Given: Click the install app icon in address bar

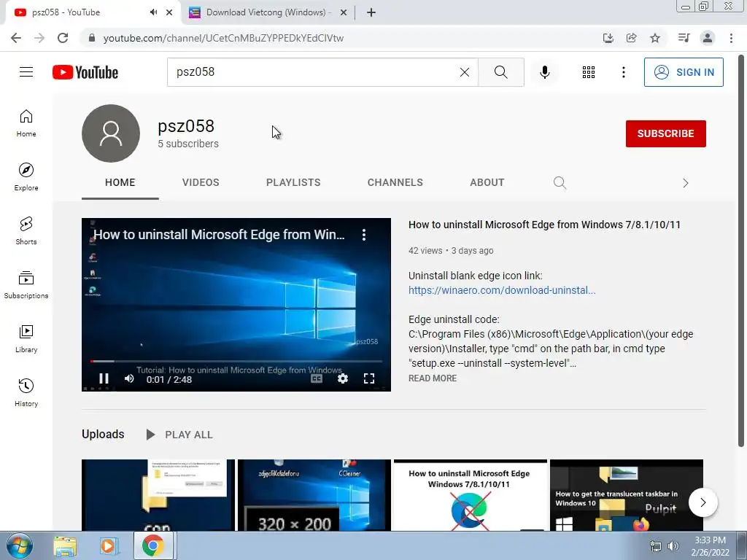Looking at the screenshot, I should pos(608,38).
